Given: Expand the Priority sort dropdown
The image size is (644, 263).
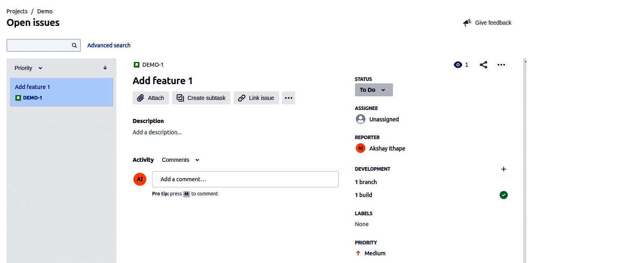Looking at the screenshot, I should 29,68.
